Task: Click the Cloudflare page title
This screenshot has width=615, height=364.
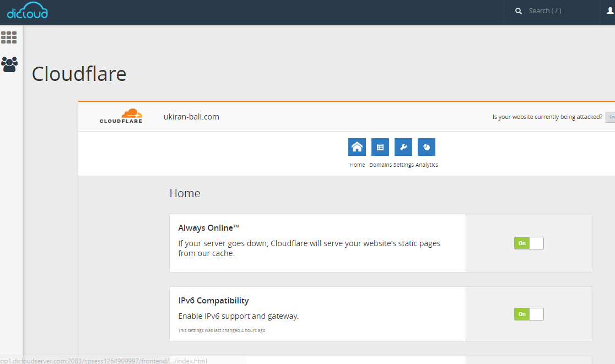Action: [79, 74]
